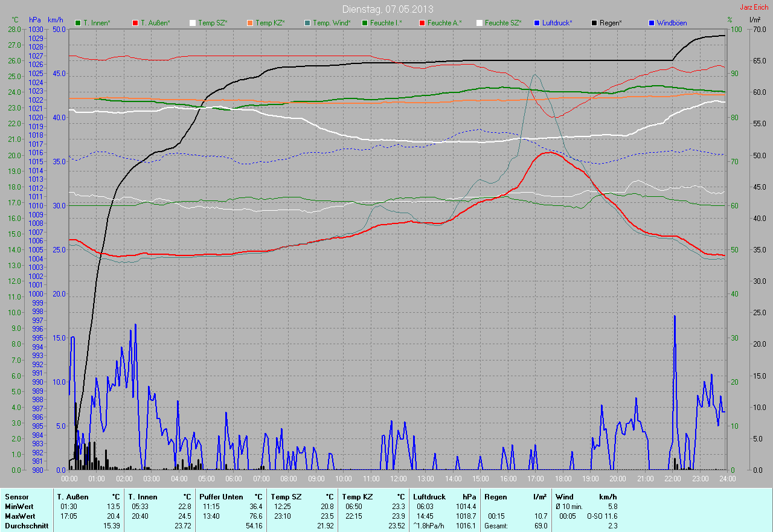Click the Puffer Unten maximum '76.6'
Image resolution: width=773 pixels, height=532 pixels.
click(255, 516)
